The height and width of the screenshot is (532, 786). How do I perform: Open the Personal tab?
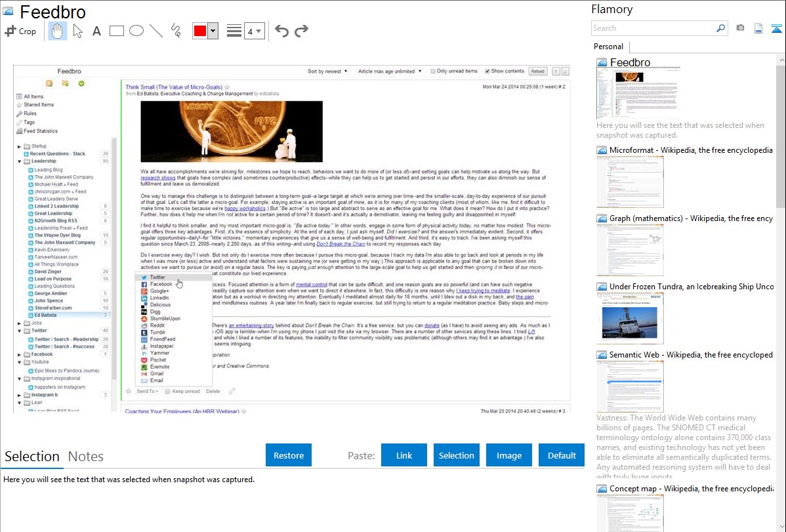[x=608, y=47]
